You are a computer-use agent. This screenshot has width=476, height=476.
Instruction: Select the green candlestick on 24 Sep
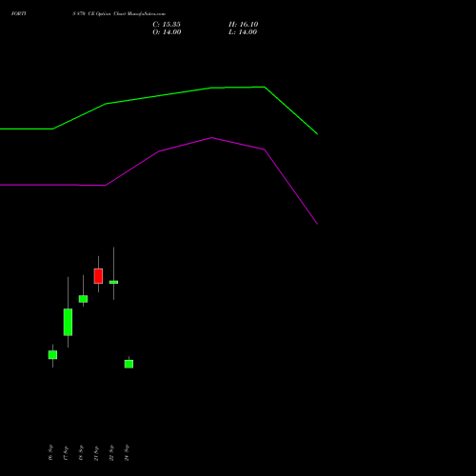pos(129,364)
